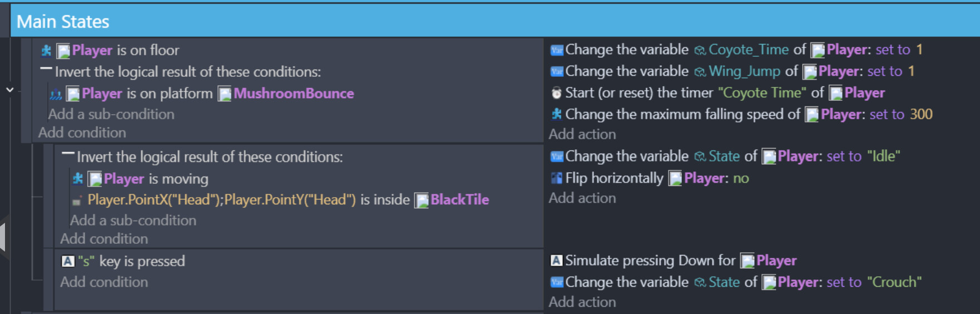Click the variable icon beside Coyote_Time action
The height and width of the screenshot is (314, 980).
point(557,50)
